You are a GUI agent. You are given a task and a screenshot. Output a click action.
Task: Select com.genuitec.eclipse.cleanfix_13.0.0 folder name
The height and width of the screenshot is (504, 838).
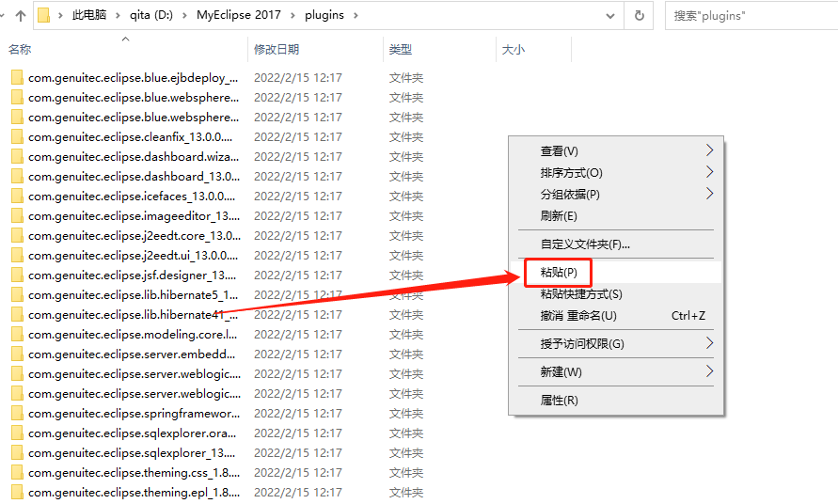(x=131, y=137)
